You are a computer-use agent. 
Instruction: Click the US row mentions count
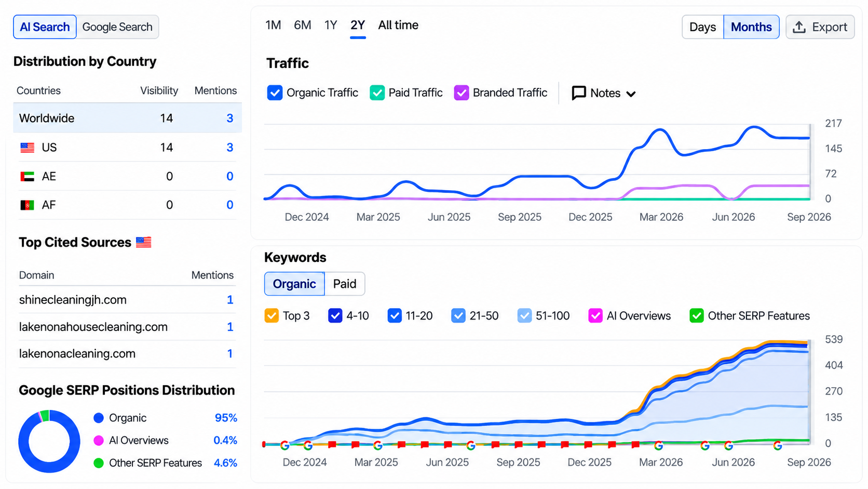(x=230, y=148)
